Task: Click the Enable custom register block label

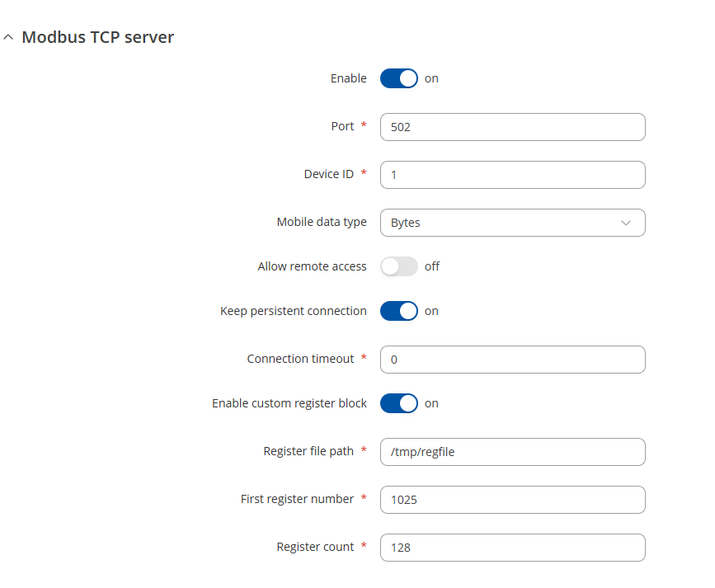Action: coord(289,403)
